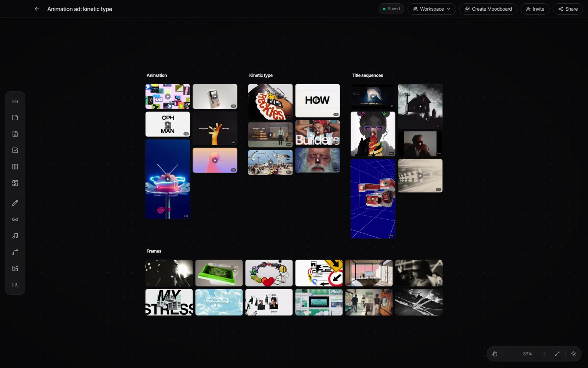Open the library panel icon
The height and width of the screenshot is (368, 588).
pos(15,285)
